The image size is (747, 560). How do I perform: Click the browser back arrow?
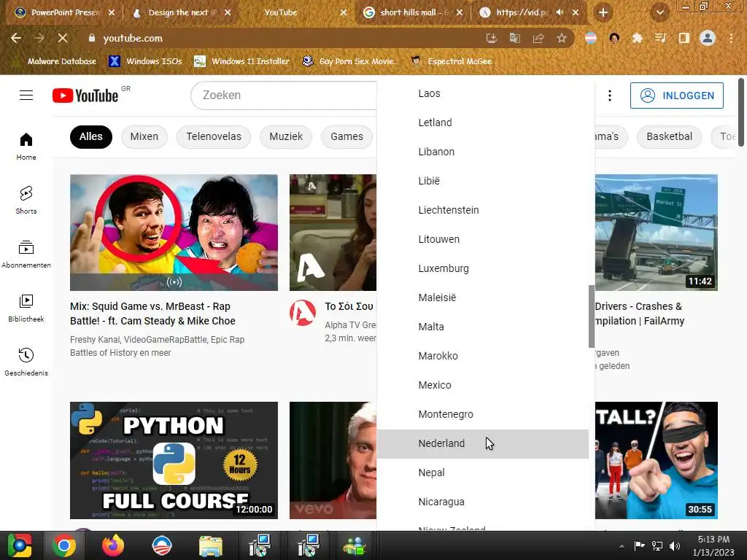coord(16,38)
